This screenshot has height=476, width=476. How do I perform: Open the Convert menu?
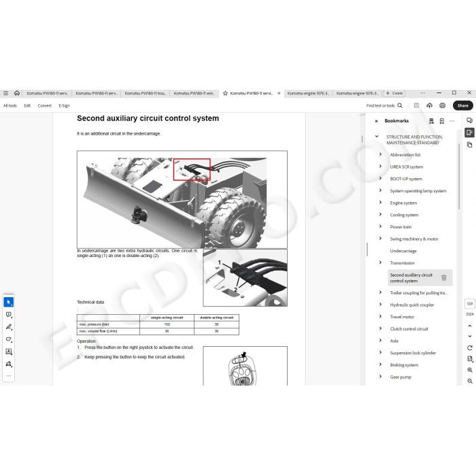coord(45,105)
